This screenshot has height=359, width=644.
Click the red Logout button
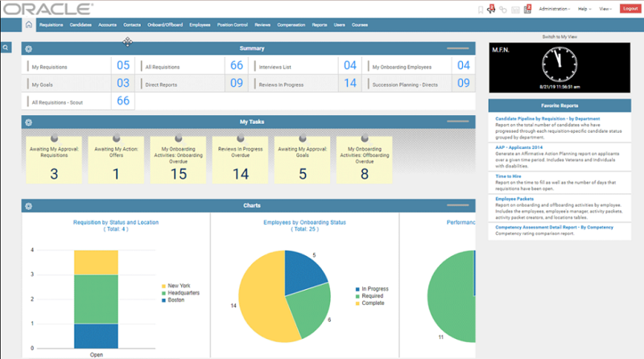pyautogui.click(x=630, y=9)
